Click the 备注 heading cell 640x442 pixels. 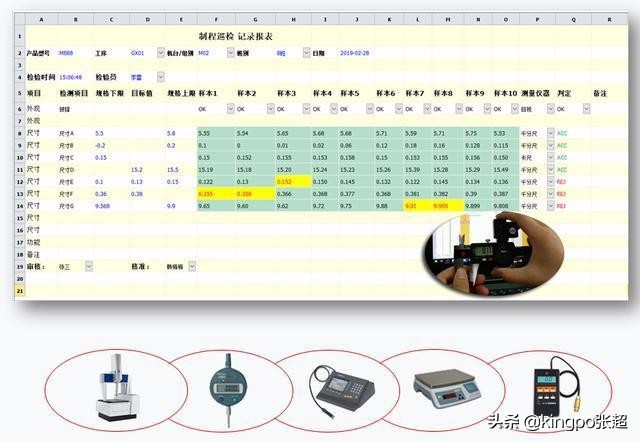600,93
